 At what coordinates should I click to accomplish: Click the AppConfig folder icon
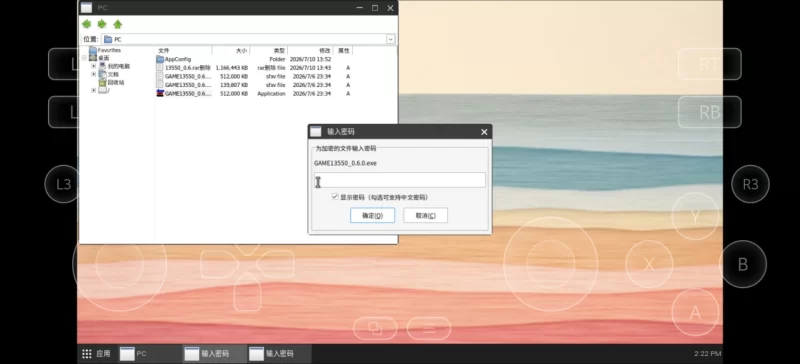(160, 59)
